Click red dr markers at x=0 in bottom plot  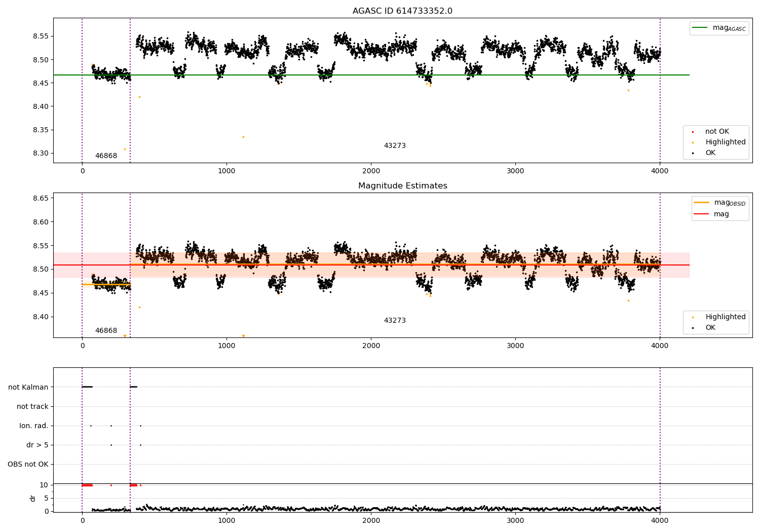click(x=87, y=485)
